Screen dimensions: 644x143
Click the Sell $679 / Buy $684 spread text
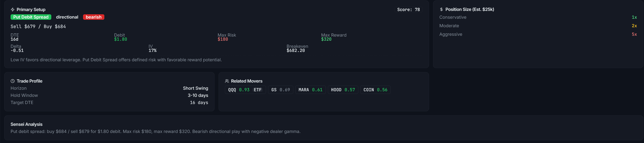[x=38, y=26]
